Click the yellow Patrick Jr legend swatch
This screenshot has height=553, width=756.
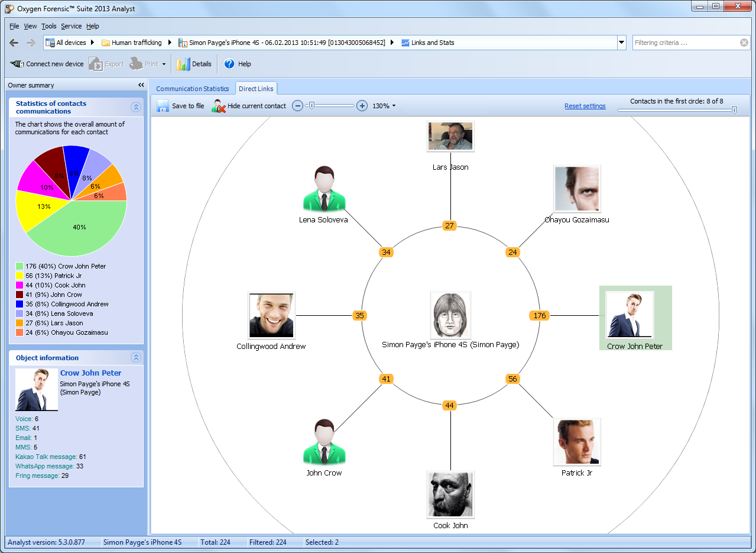click(x=20, y=276)
